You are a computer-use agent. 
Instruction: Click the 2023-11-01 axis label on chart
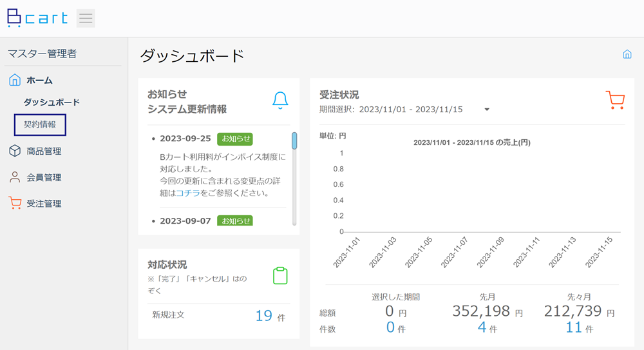346,252
